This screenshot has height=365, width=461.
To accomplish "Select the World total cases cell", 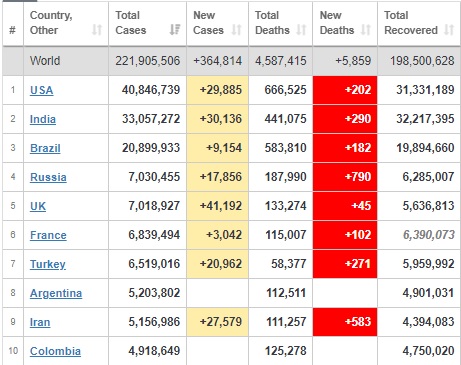I will (148, 61).
